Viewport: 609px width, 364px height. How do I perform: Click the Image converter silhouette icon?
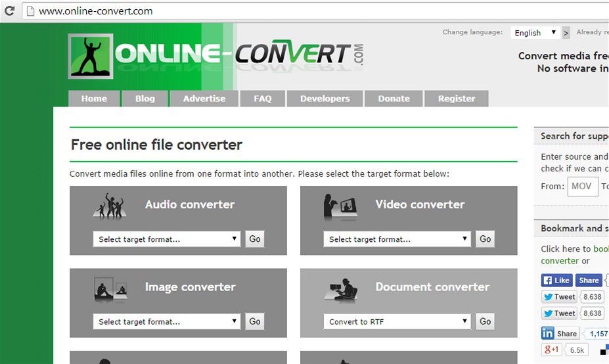(110, 288)
